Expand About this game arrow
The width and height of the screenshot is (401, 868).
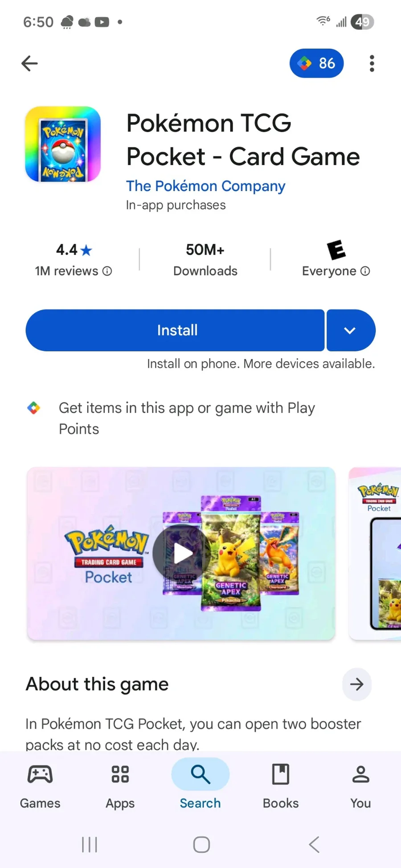coord(356,684)
